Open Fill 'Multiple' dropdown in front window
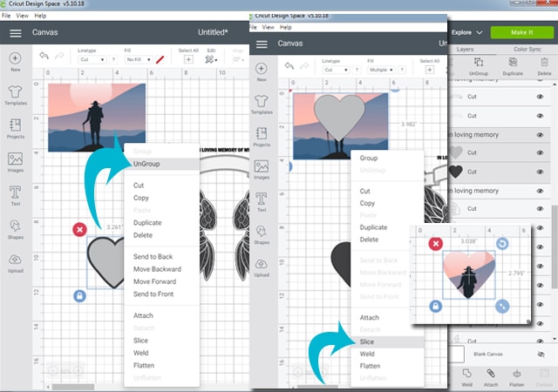The image size is (558, 392). point(381,70)
